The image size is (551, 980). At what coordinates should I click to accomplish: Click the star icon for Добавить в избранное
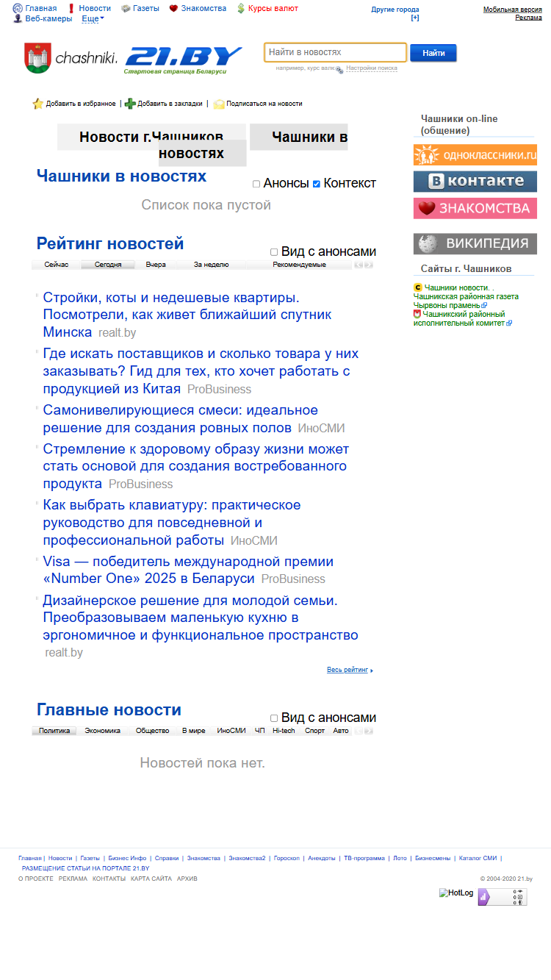pyautogui.click(x=38, y=104)
